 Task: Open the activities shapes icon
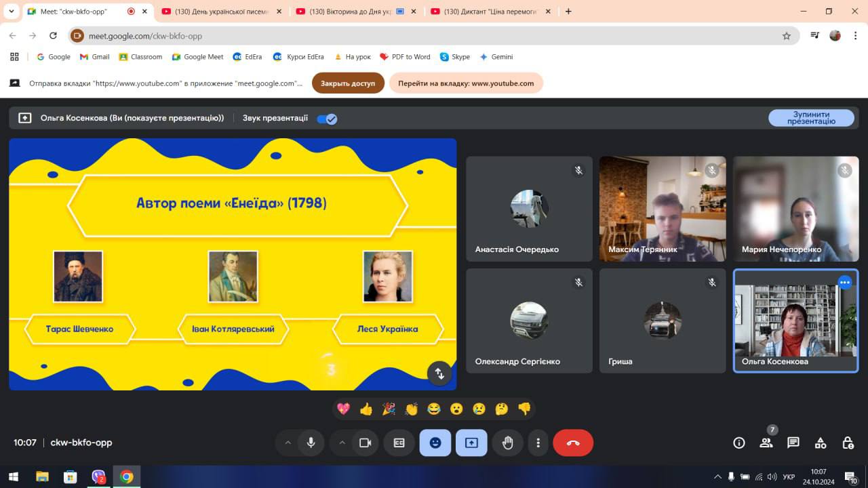pos(821,443)
